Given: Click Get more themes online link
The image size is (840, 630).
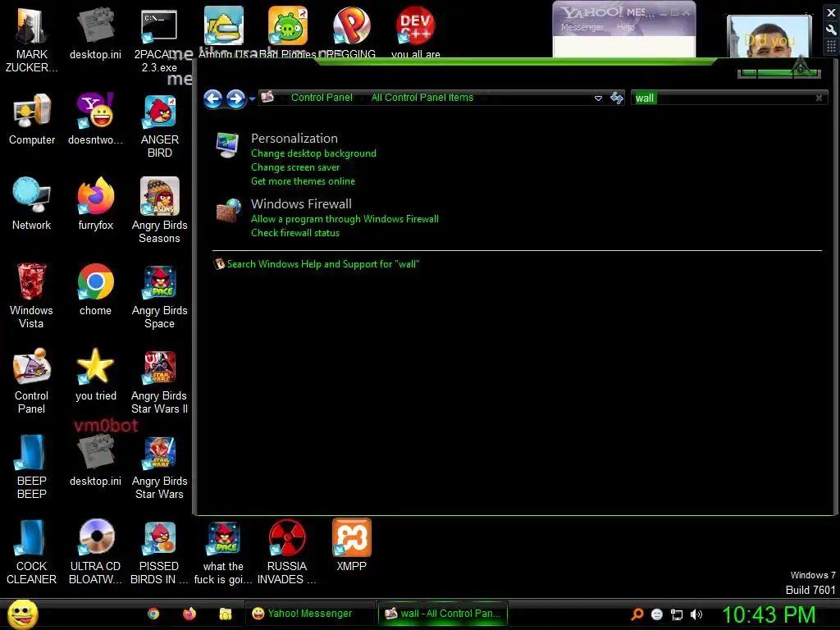Looking at the screenshot, I should click(303, 181).
